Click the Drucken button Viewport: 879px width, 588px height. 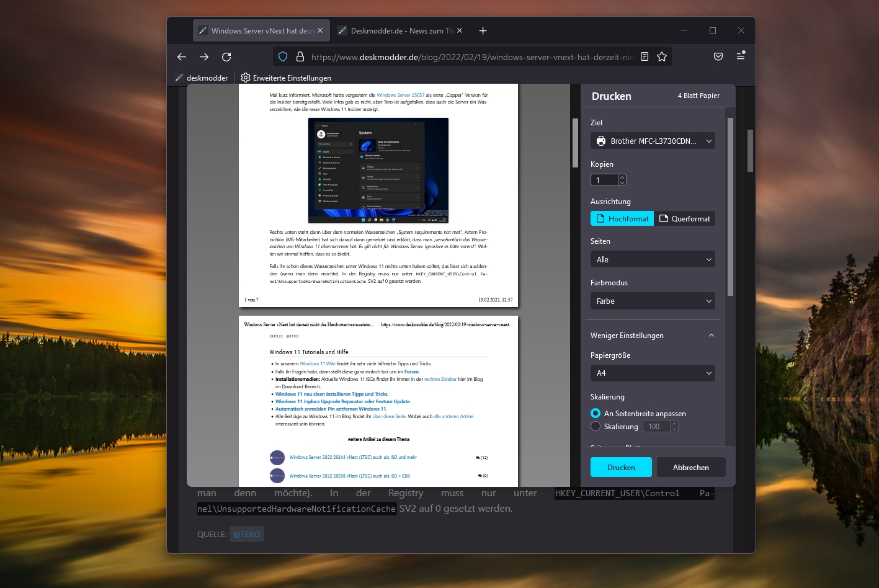tap(621, 467)
